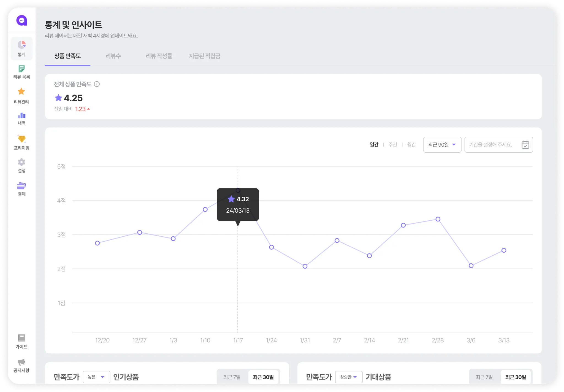
Task: Open 리뷰 목록 in the sidebar
Action: [21, 69]
